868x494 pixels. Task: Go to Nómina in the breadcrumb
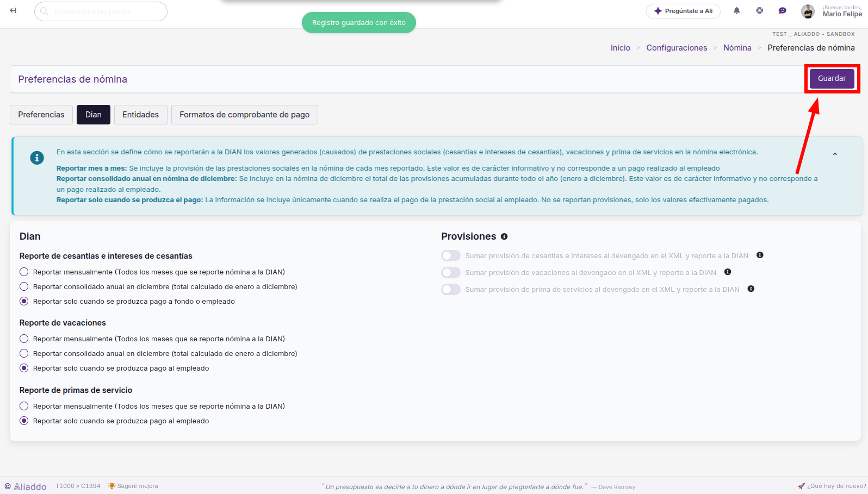coord(737,48)
